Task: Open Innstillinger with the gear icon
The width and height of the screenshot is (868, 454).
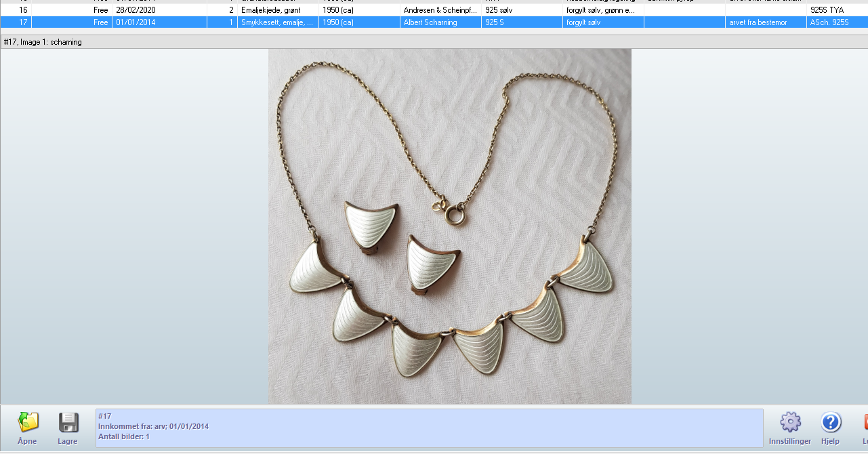Action: (x=790, y=423)
